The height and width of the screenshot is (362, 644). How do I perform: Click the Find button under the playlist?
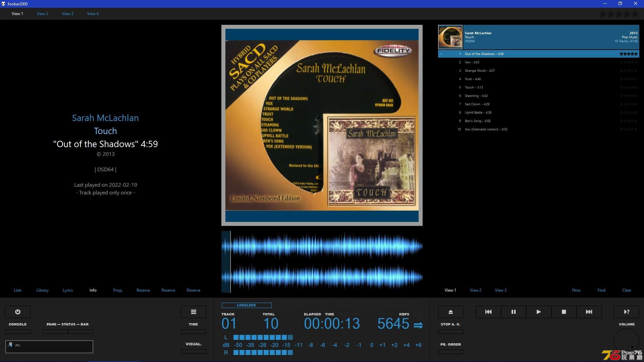pos(601,290)
